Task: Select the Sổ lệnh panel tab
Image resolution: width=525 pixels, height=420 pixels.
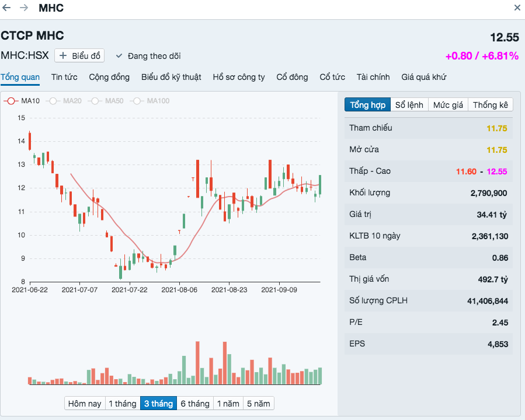Action: [x=409, y=105]
